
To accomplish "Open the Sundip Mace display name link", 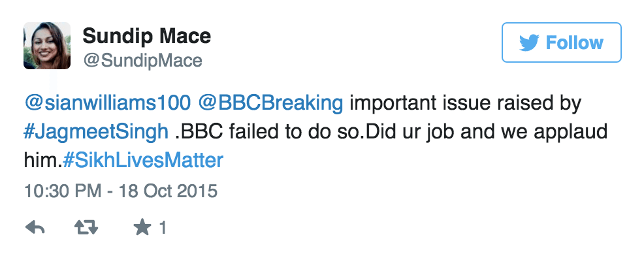I will click(x=146, y=36).
